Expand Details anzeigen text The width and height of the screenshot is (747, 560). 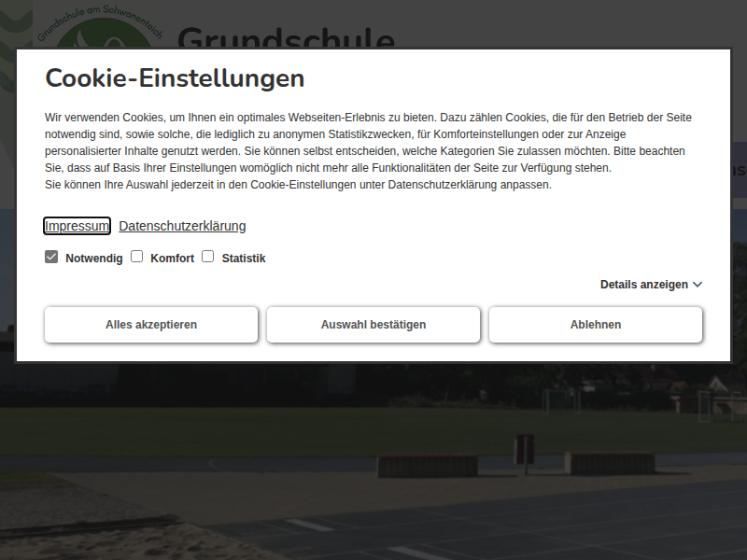pos(643,285)
